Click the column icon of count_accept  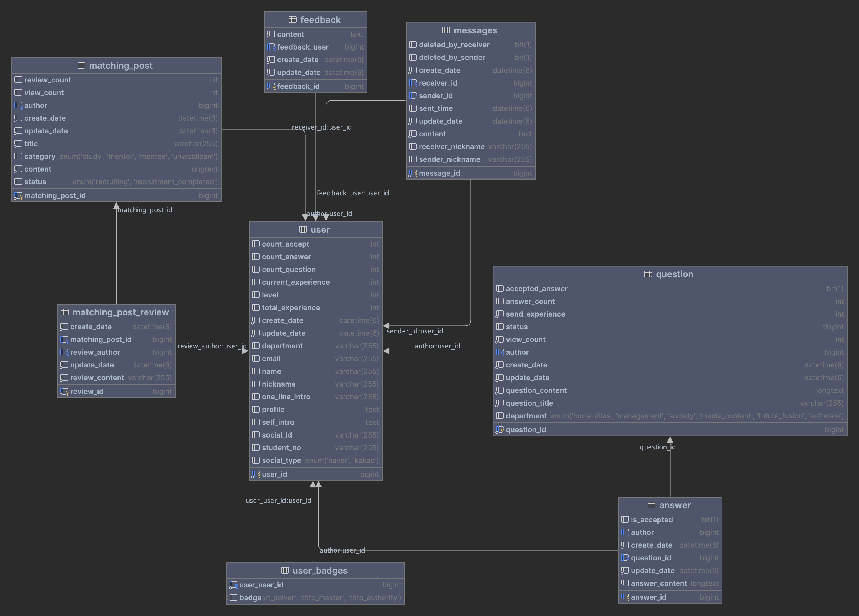point(256,244)
